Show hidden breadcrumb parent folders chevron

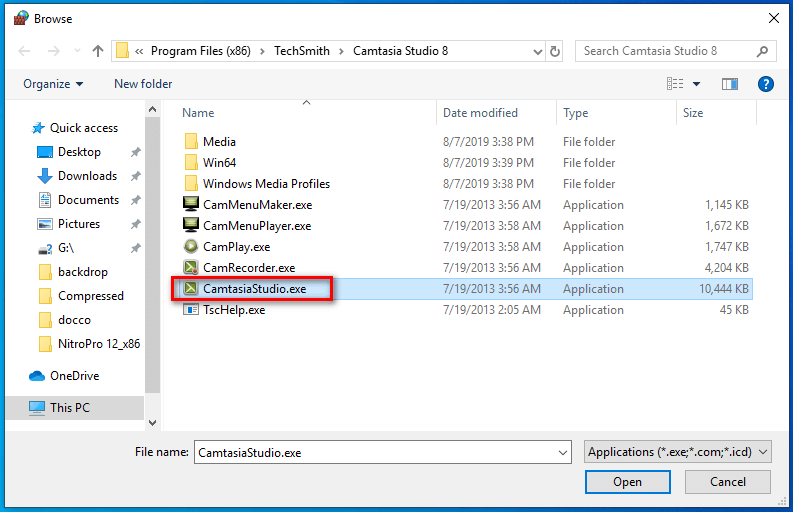[x=139, y=51]
